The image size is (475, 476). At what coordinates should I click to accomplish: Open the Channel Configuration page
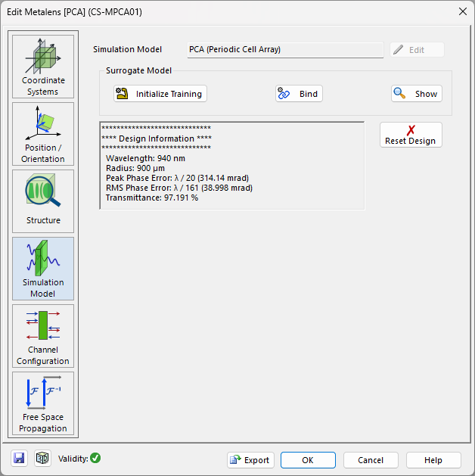43,336
